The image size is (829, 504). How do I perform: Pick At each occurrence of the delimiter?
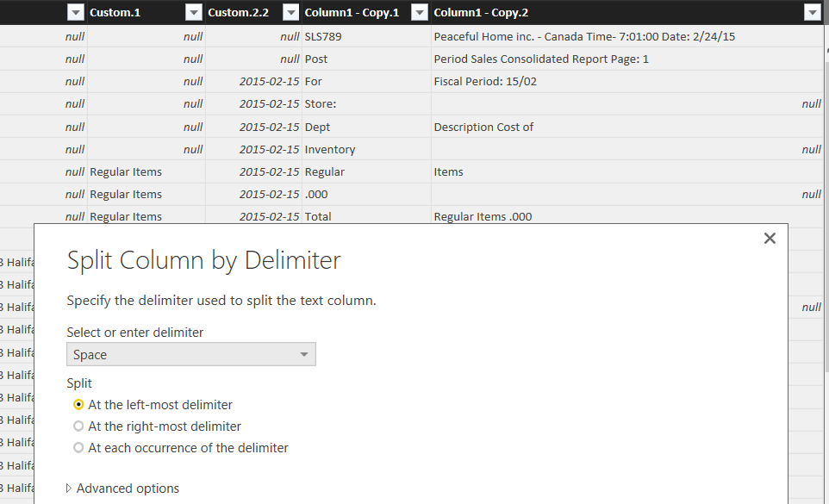click(79, 448)
